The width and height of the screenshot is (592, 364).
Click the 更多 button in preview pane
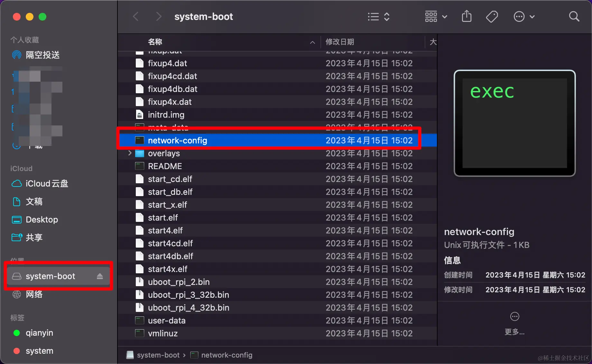tap(514, 323)
